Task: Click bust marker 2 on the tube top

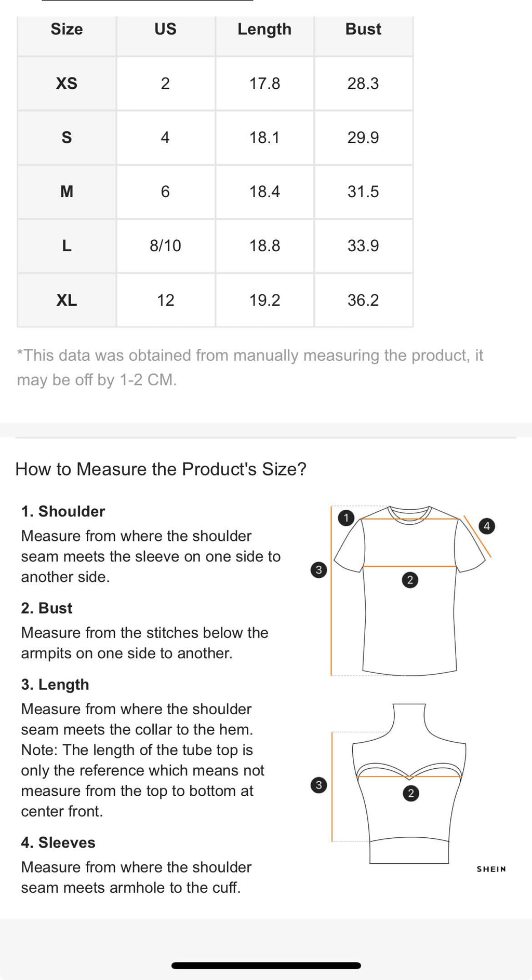Action: 410,793
